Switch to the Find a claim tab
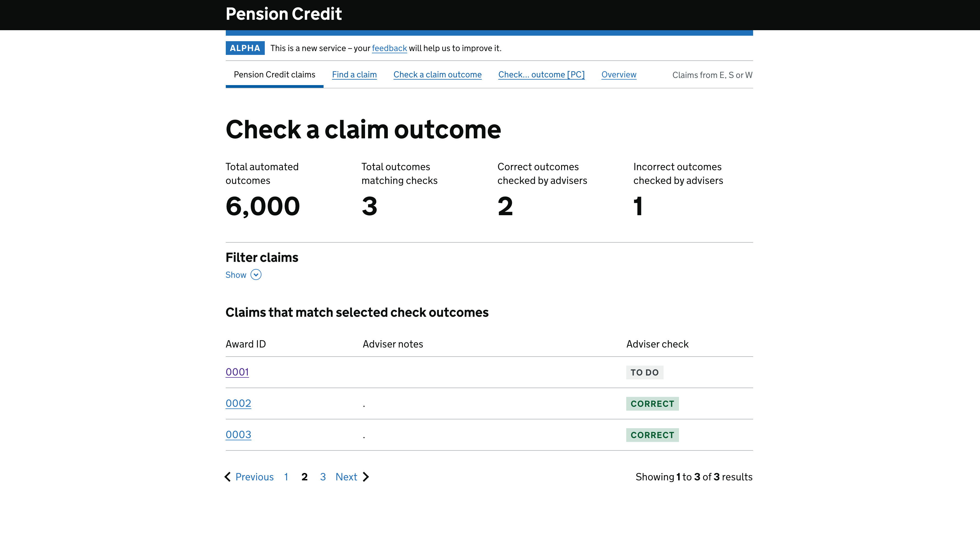 (x=354, y=74)
